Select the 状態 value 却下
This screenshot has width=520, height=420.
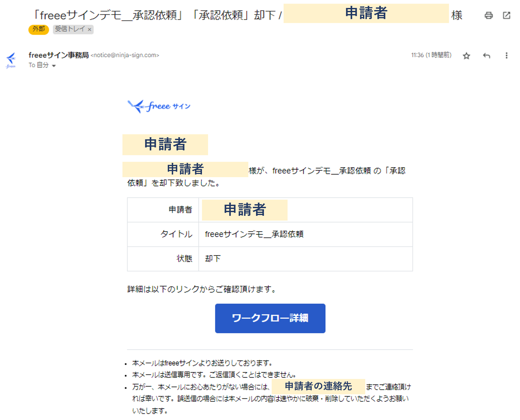[213, 258]
